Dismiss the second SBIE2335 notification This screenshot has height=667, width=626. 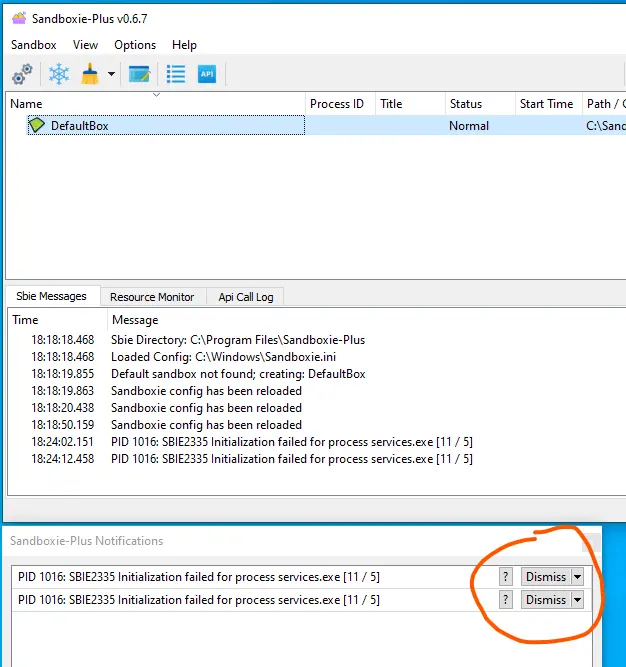(546, 600)
